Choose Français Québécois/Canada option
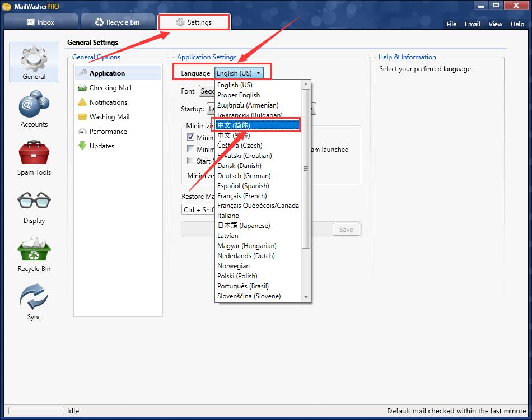Screen dimensions: 532x420 (x=258, y=206)
